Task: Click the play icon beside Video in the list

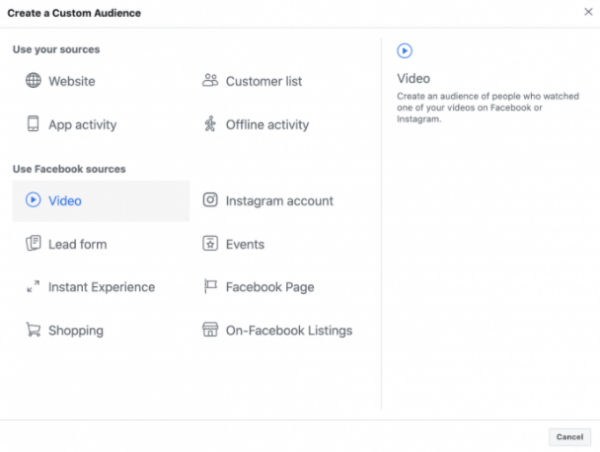Action: (33, 200)
